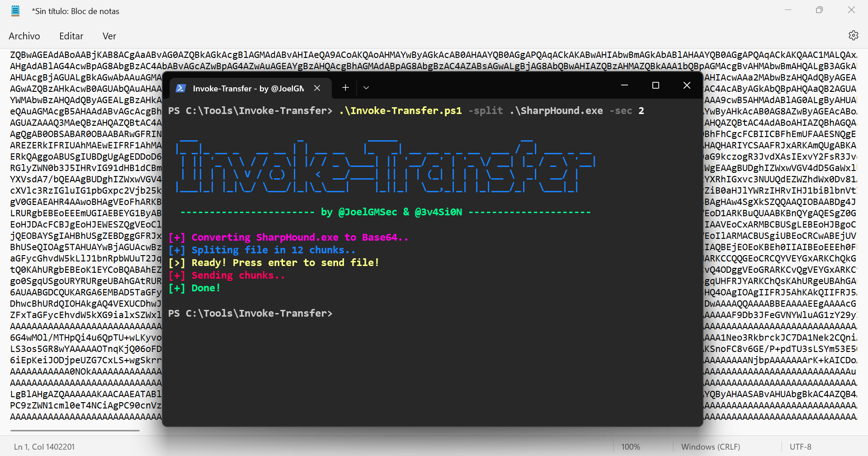Click 'Converting SharpHound.exe to Base64' line

point(288,237)
